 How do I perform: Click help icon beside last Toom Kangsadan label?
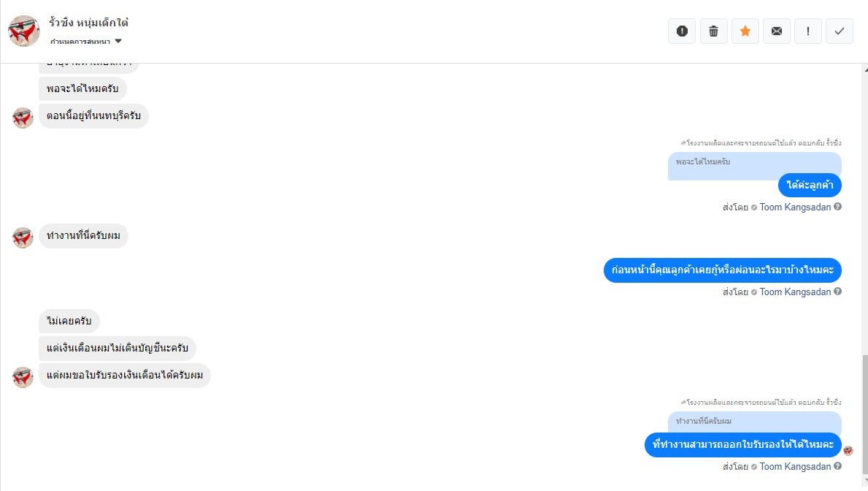coord(837,466)
